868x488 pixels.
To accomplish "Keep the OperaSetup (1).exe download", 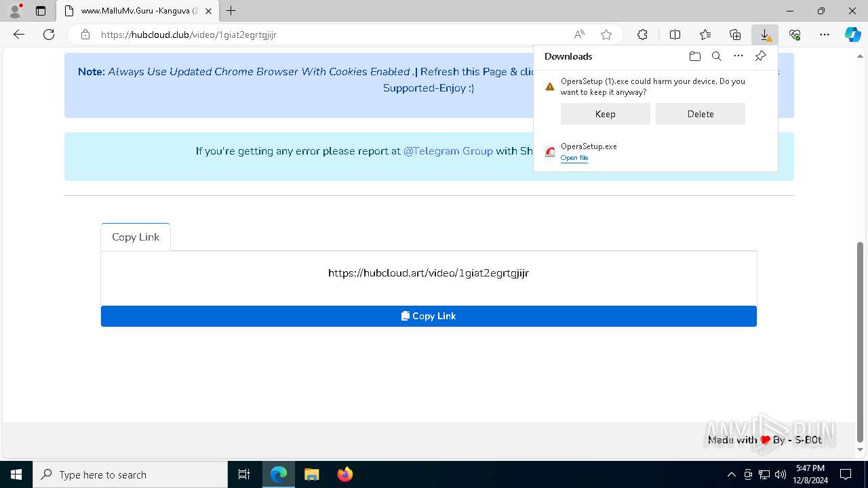I will (605, 114).
